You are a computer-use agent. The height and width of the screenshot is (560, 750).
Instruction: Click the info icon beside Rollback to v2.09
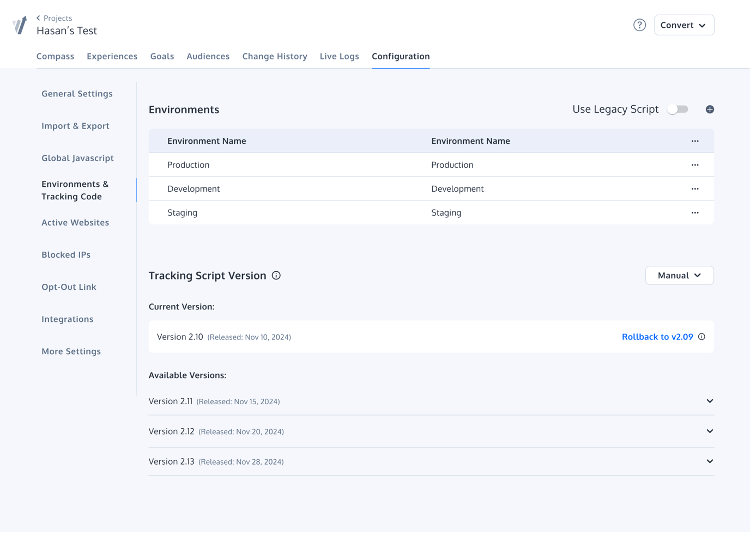click(701, 337)
